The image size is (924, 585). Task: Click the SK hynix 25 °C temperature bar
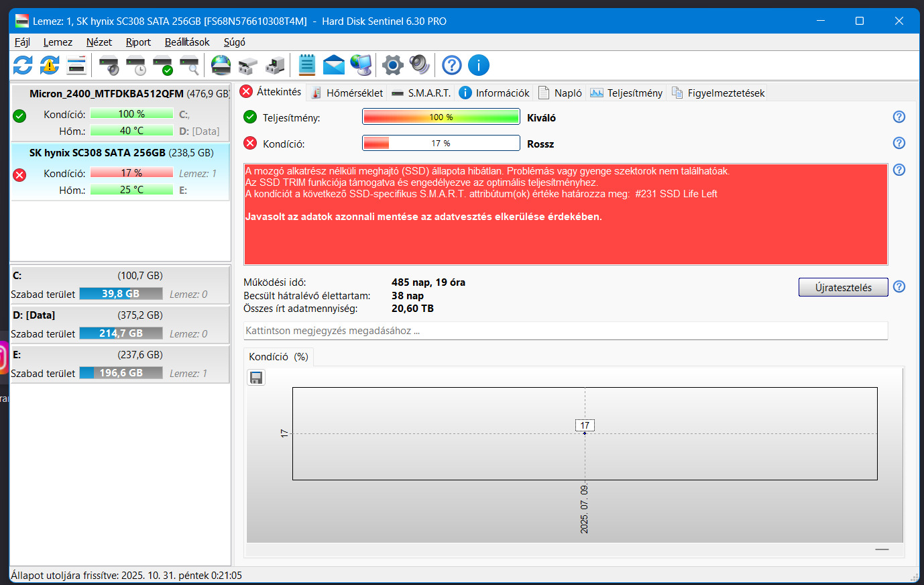click(x=131, y=190)
